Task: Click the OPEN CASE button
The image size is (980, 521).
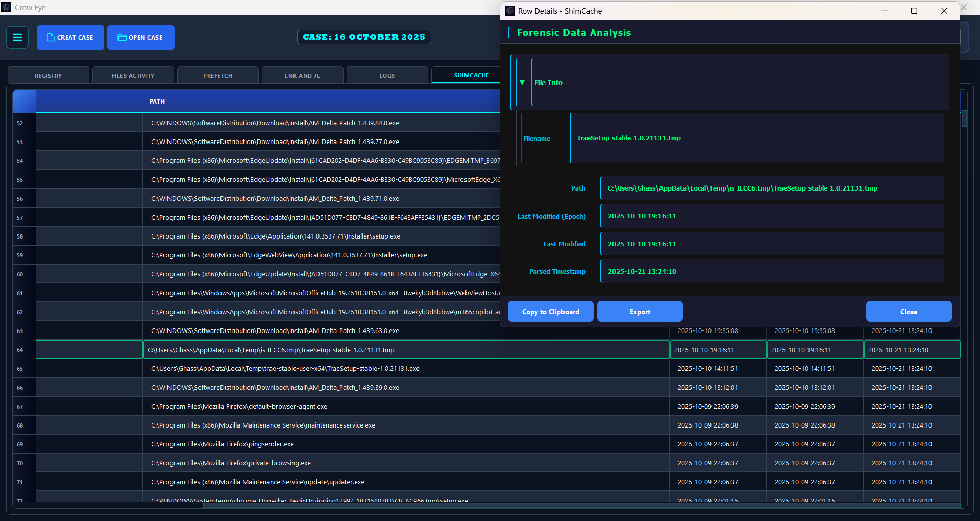Action: 141,37
